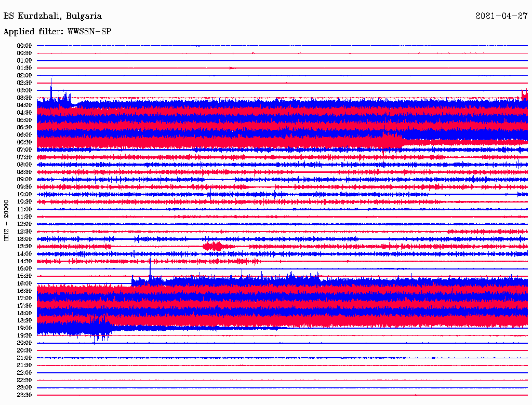Select the 20:00 time label

[x=24, y=343]
